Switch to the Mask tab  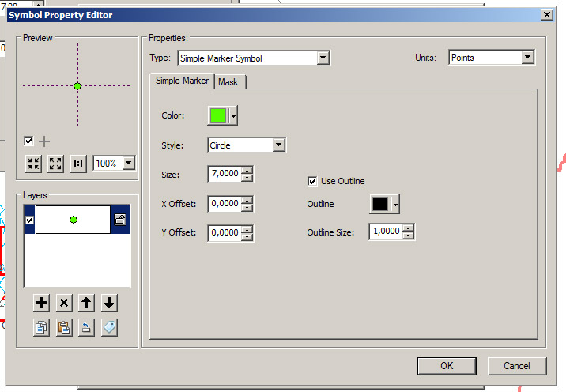[x=228, y=82]
